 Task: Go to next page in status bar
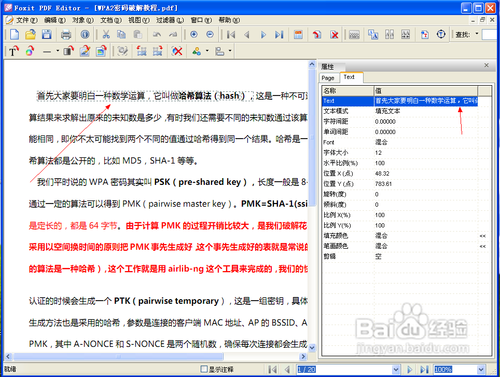(x=410, y=369)
